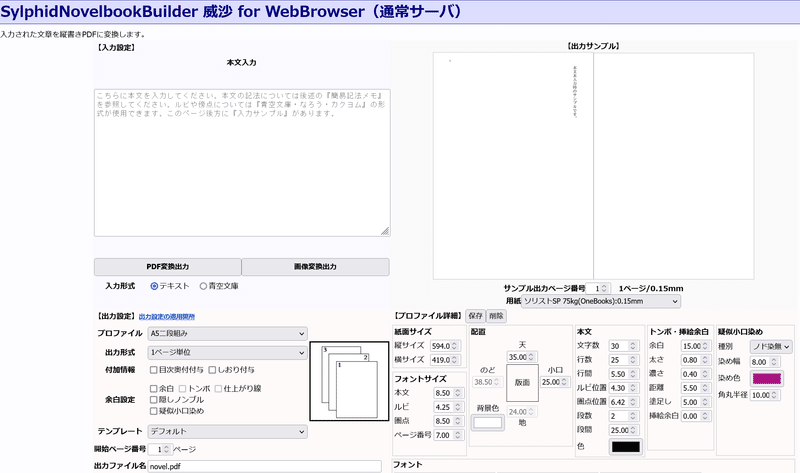Click the 行数 field 25
This screenshot has width=800, height=473.
[x=623, y=360]
